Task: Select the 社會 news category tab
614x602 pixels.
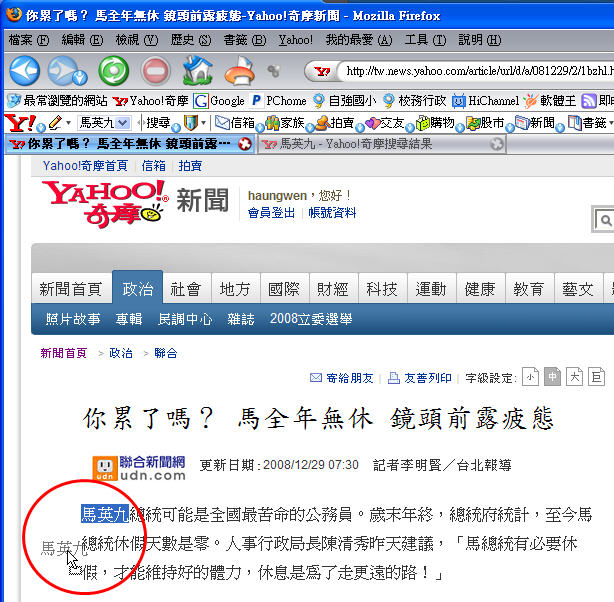Action: pyautogui.click(x=186, y=289)
